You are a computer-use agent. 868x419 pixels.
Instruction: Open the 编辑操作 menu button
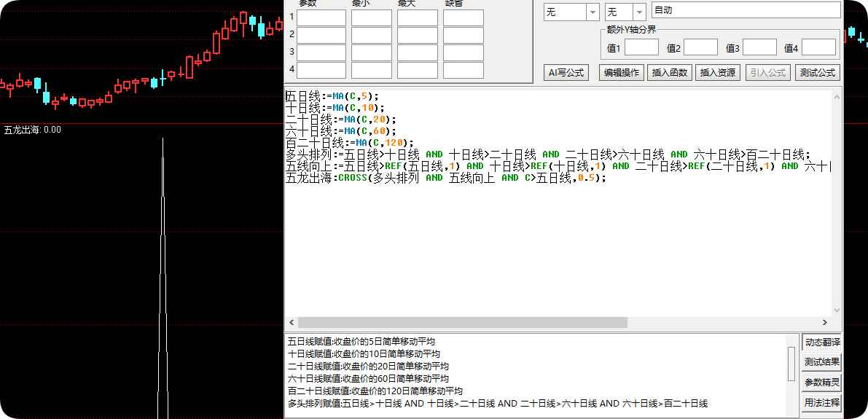[x=621, y=73]
